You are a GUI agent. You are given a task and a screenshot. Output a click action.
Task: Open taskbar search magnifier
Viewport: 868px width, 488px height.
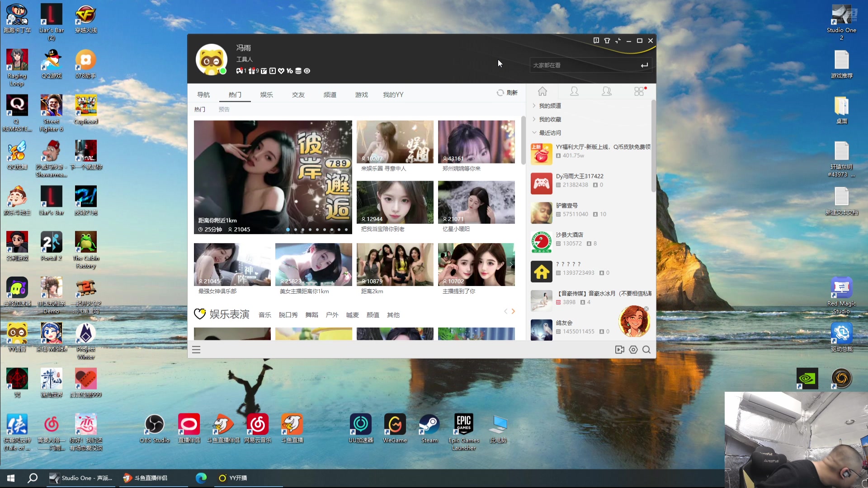tap(33, 478)
